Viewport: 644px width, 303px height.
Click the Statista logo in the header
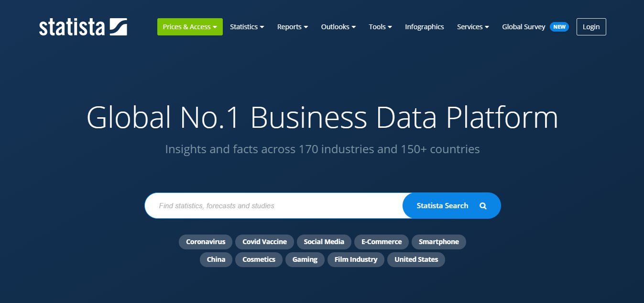tap(83, 27)
